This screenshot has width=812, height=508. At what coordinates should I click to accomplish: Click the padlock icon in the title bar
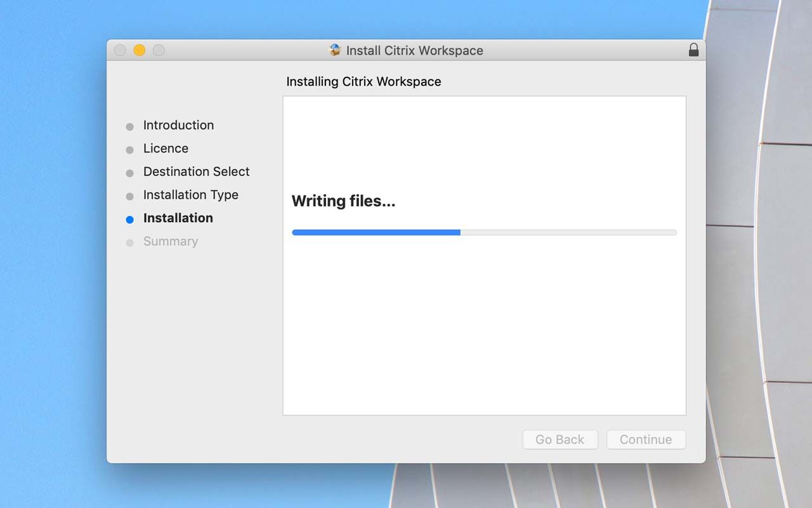tap(693, 50)
